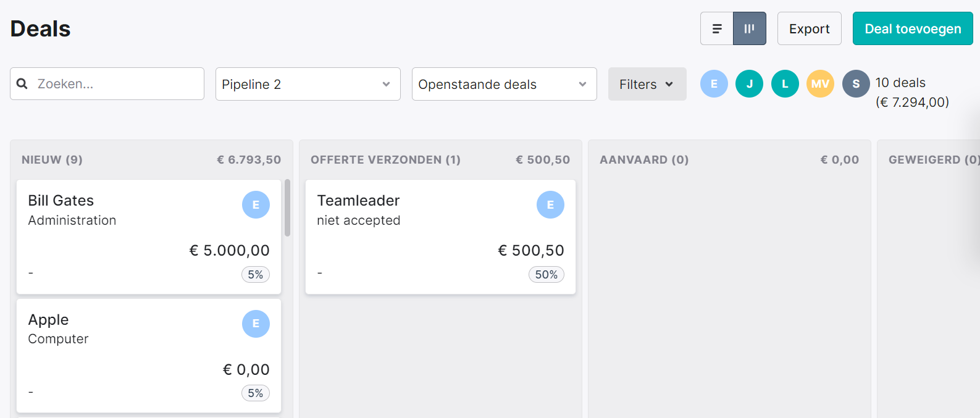Viewport: 980px width, 418px height.
Task: Open owner avatar on Bill Gates card
Action: (256, 205)
